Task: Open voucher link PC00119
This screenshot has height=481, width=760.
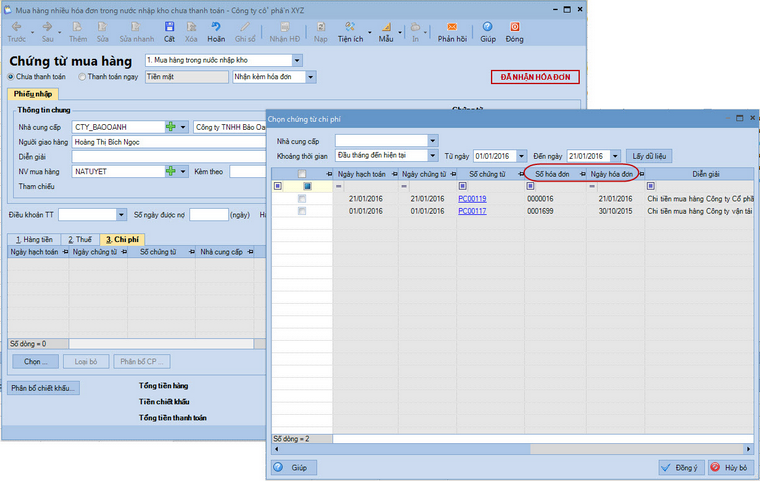Action: [472, 199]
